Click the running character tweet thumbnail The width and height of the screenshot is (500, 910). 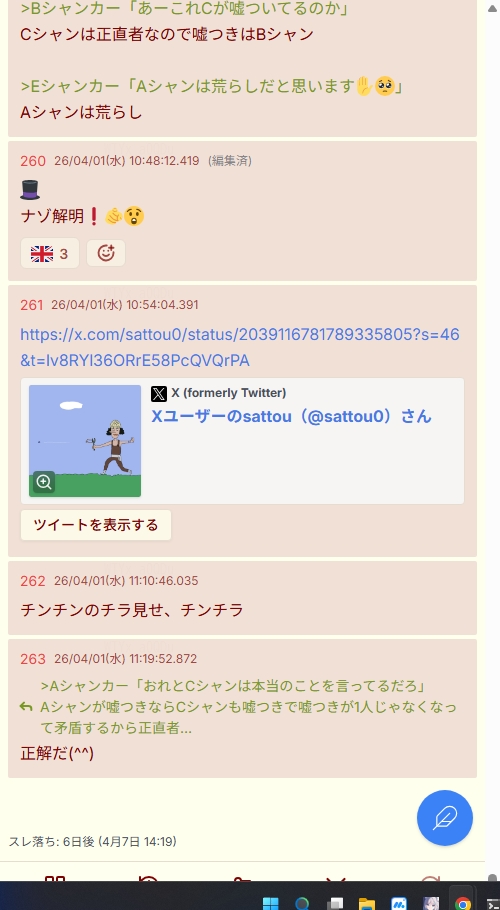point(85,441)
